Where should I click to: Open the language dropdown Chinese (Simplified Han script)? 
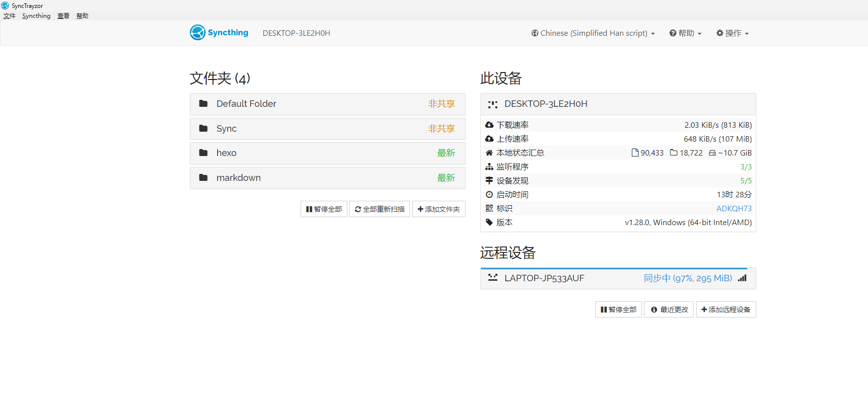pyautogui.click(x=593, y=33)
